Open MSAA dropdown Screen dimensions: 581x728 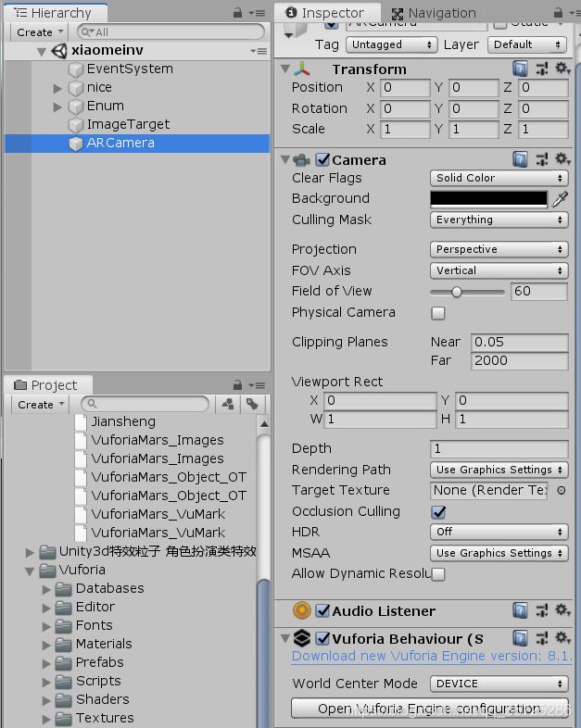pyautogui.click(x=499, y=553)
